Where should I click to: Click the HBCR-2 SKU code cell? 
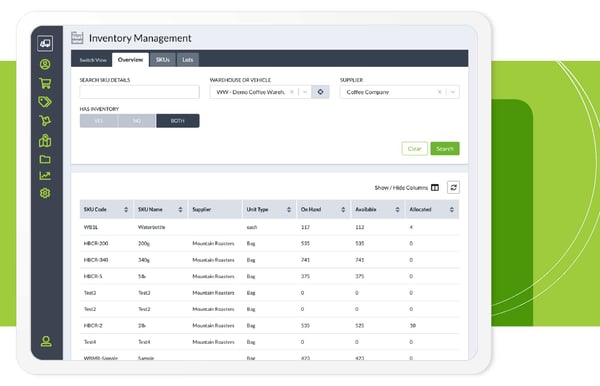pyautogui.click(x=93, y=326)
